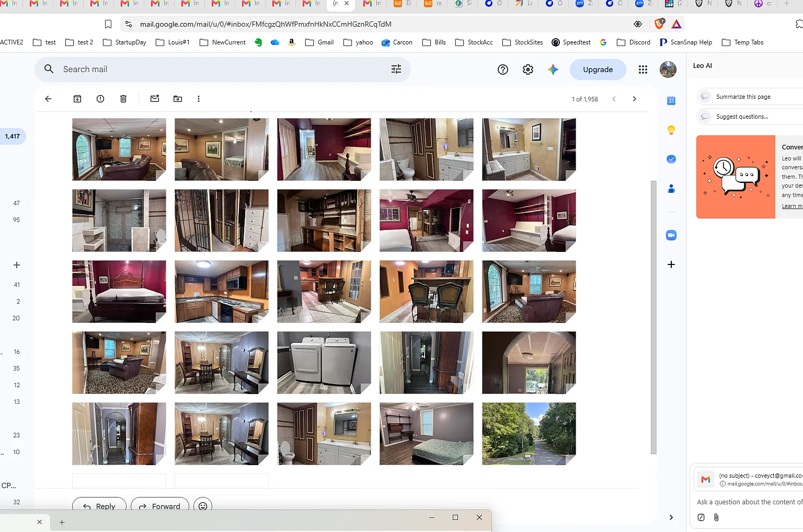Screen dimensions: 803x532
Task: Open Gmail support help icon
Action: click(x=503, y=70)
